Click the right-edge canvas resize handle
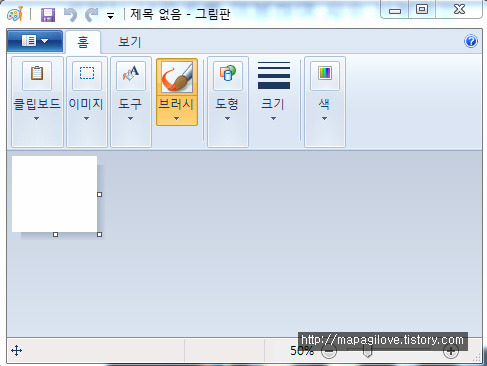487x366 pixels. (x=99, y=194)
